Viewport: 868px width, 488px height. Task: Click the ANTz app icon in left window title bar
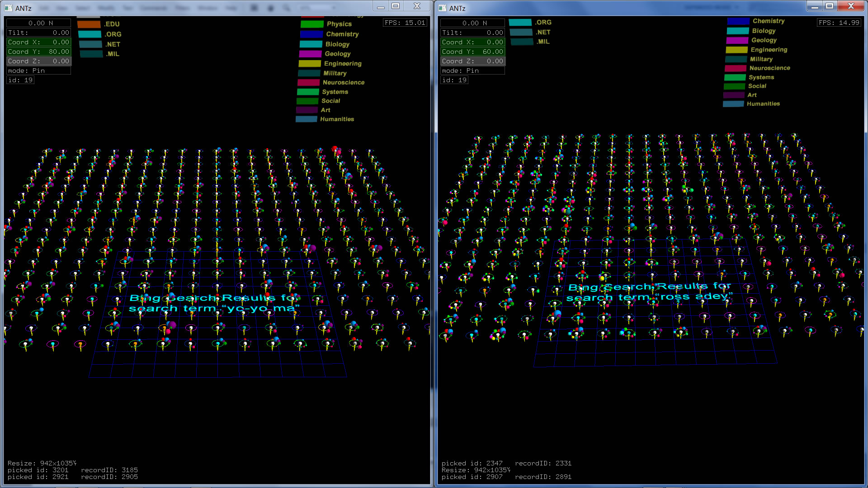coord(8,8)
